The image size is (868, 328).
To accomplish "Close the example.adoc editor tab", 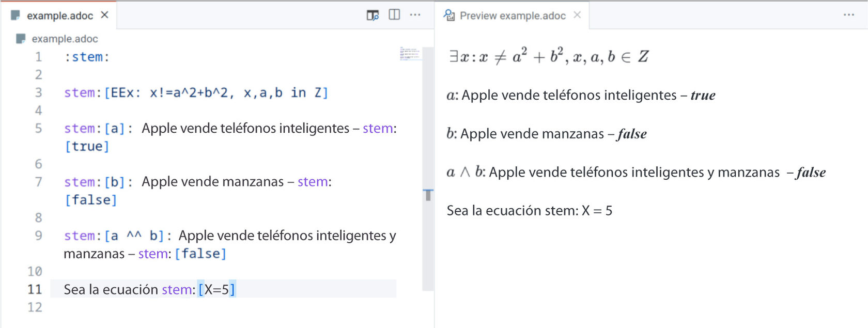I will [x=105, y=14].
